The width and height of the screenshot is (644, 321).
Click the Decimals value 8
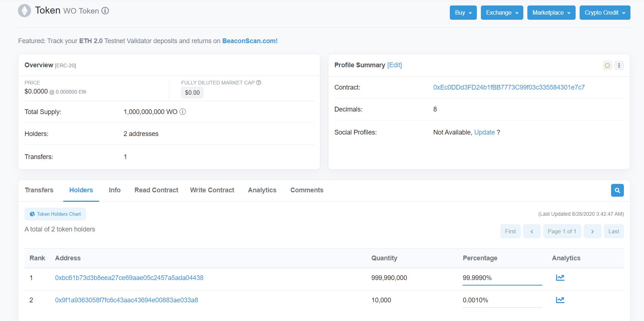435,109
